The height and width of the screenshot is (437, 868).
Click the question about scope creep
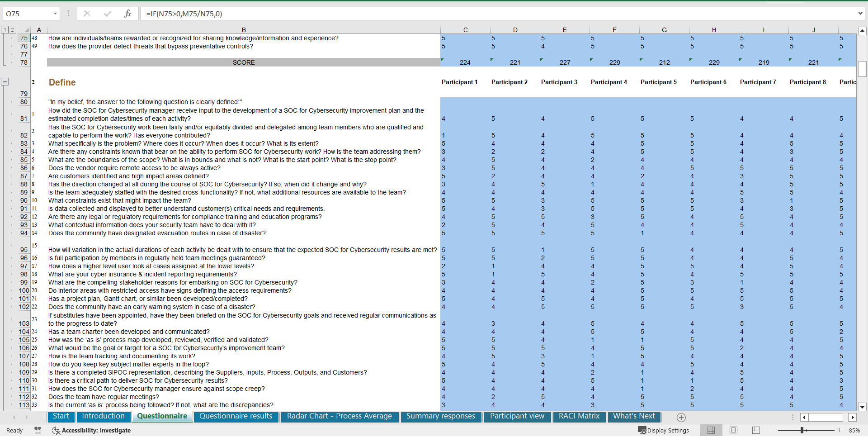click(x=156, y=389)
